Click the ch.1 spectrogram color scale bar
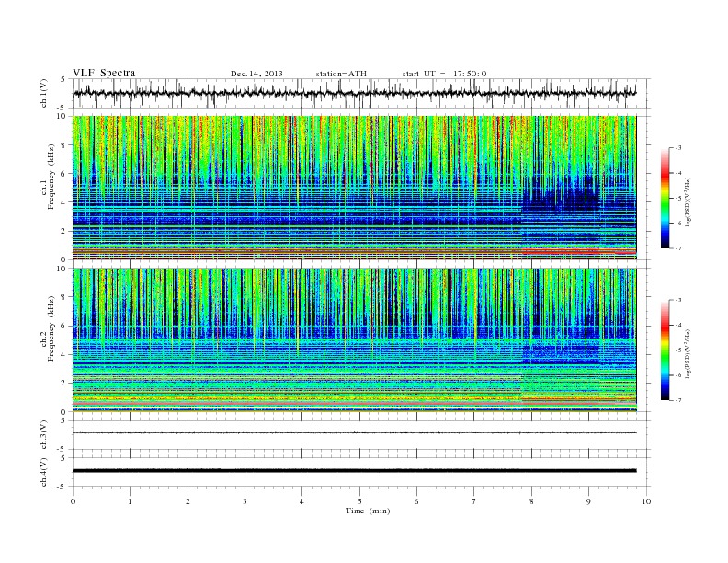Image resolution: width=728 pixels, height=563 pixels. pyautogui.click(x=665, y=199)
